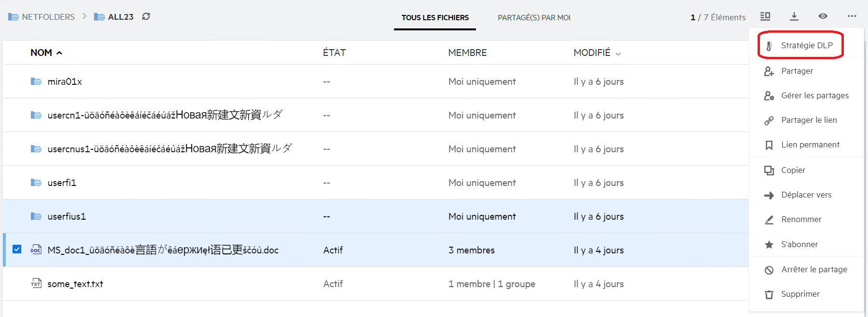Uncheck the MS_doc1 file checkbox
The height and width of the screenshot is (317, 868).
point(17,249)
